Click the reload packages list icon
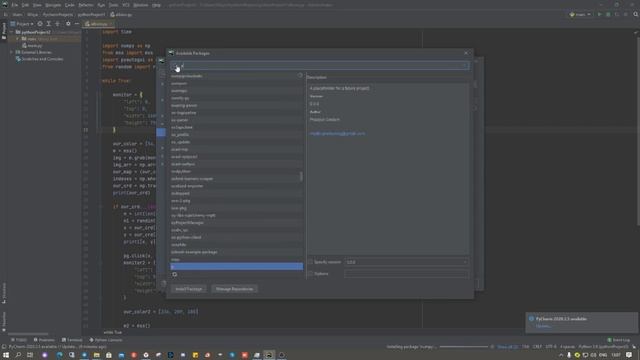 coord(175,275)
